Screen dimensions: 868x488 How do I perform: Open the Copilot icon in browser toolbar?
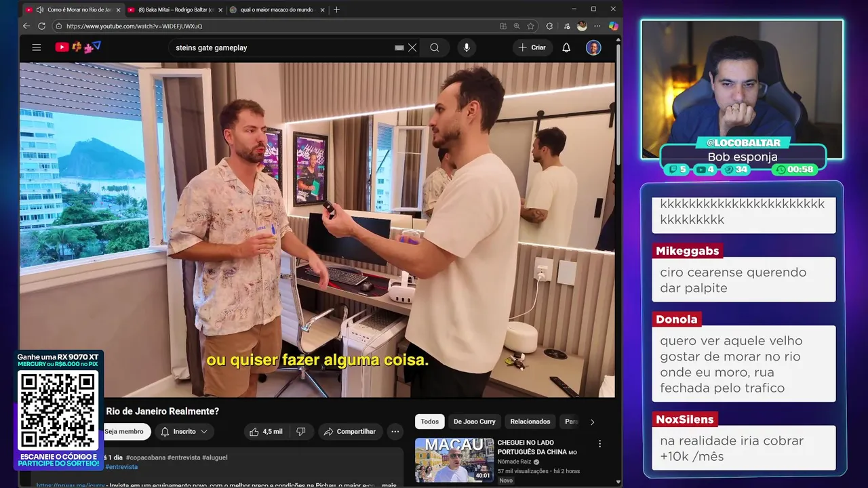click(x=613, y=26)
